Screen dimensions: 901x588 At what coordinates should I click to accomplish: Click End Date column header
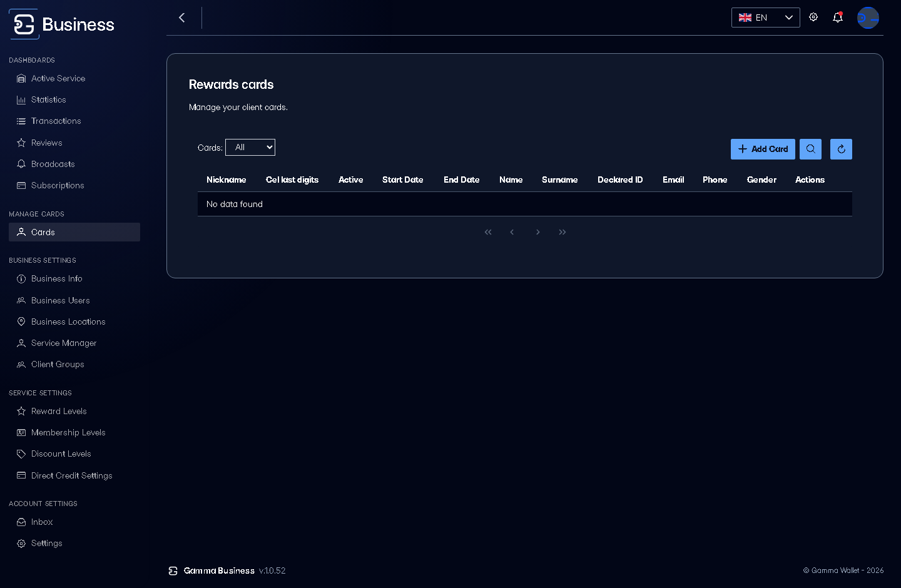(x=462, y=180)
